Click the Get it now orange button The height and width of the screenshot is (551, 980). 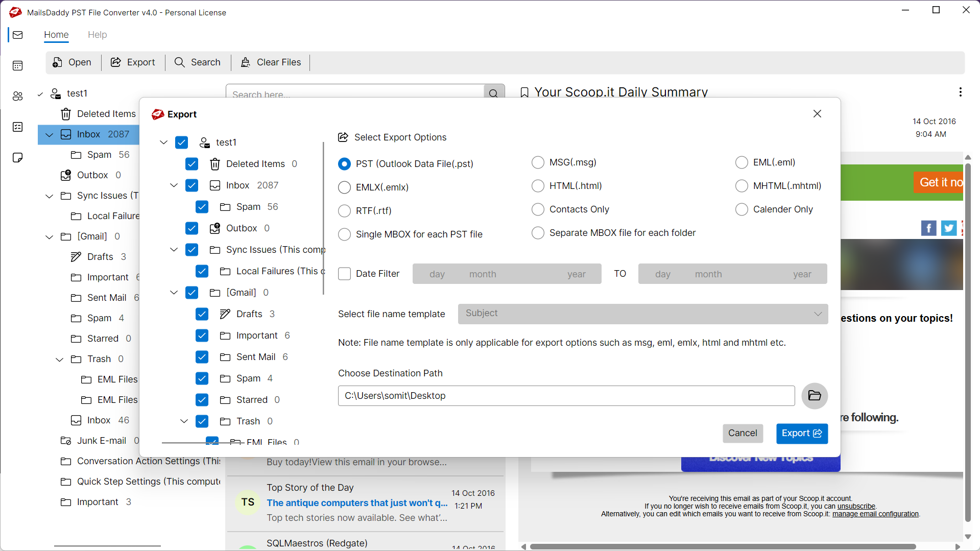[938, 182]
